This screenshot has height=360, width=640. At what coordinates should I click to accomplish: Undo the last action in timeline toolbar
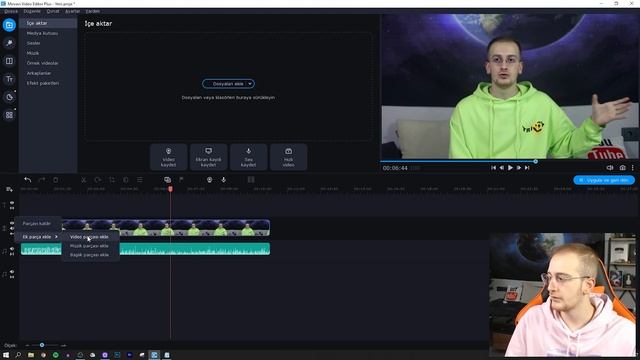(27, 180)
